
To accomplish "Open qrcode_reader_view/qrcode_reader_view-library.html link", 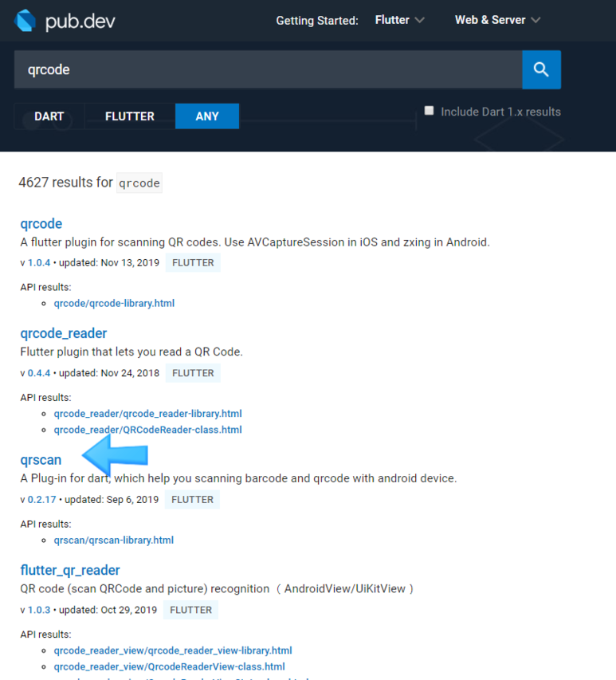I will [173, 650].
